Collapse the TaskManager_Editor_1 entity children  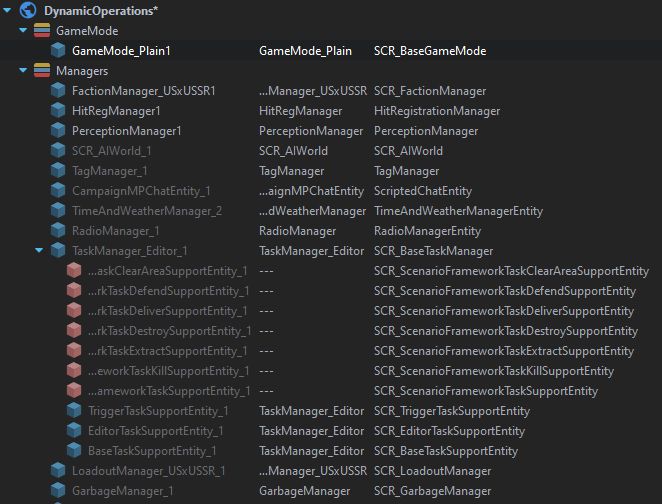[39, 250]
